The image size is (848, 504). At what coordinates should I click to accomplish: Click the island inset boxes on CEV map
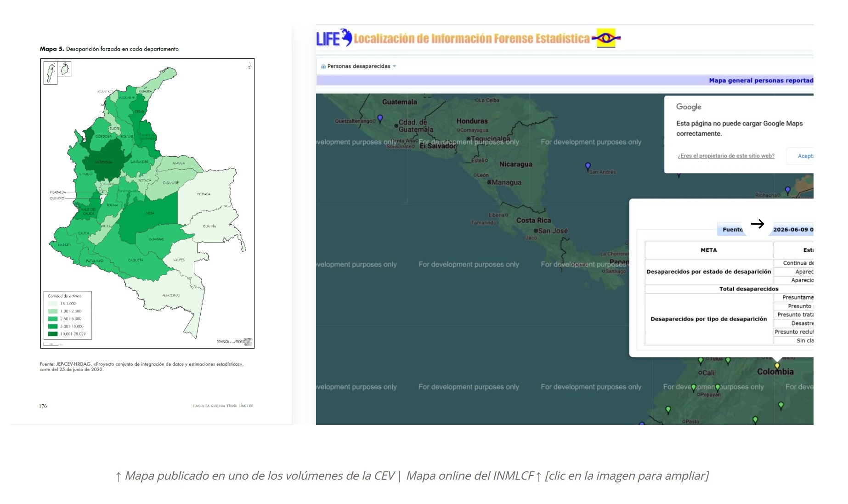pos(57,72)
